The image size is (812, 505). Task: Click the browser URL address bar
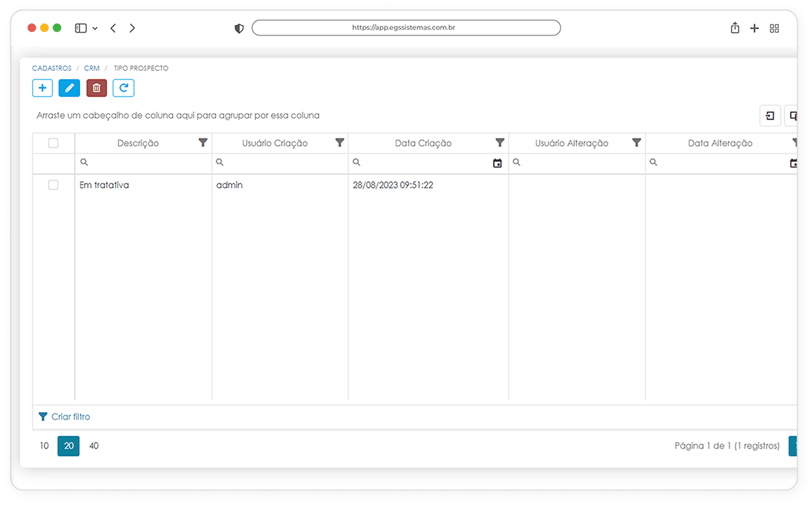[x=406, y=28]
